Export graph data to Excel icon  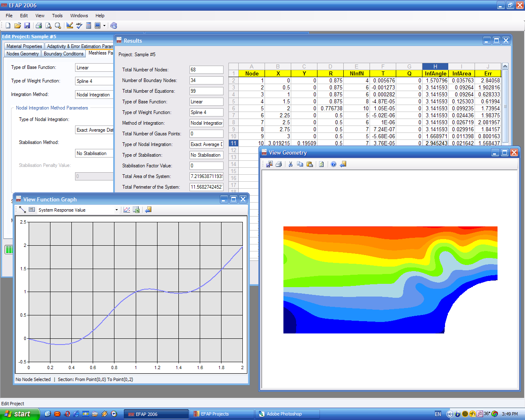137,210
